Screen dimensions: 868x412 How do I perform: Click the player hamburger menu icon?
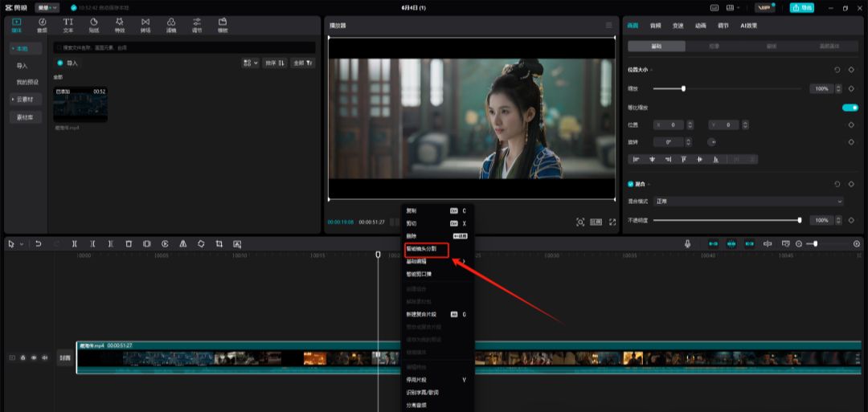(609, 26)
